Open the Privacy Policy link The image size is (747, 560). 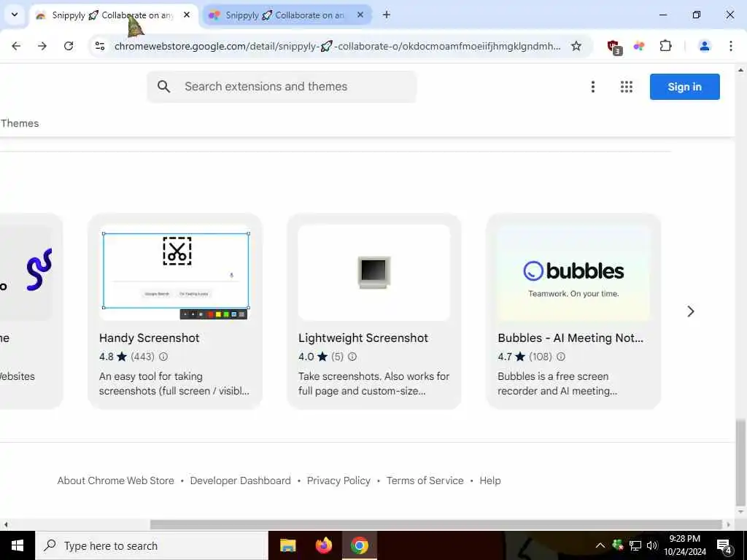338,481
